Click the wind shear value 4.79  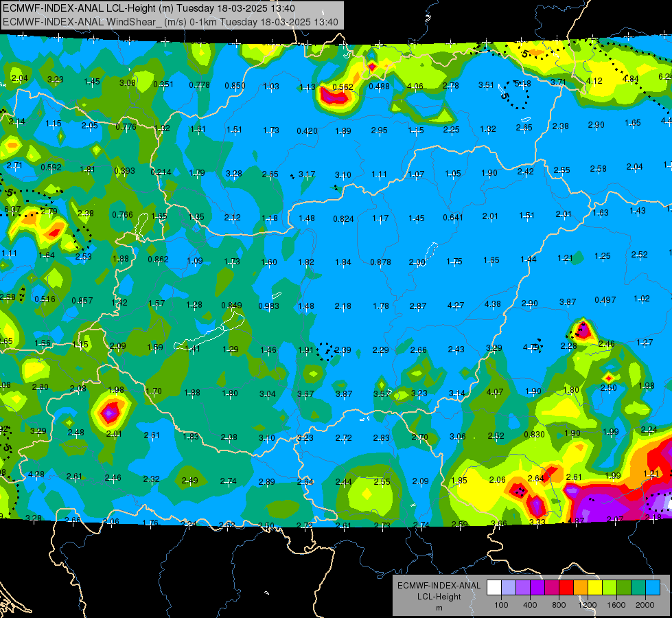coord(531,347)
